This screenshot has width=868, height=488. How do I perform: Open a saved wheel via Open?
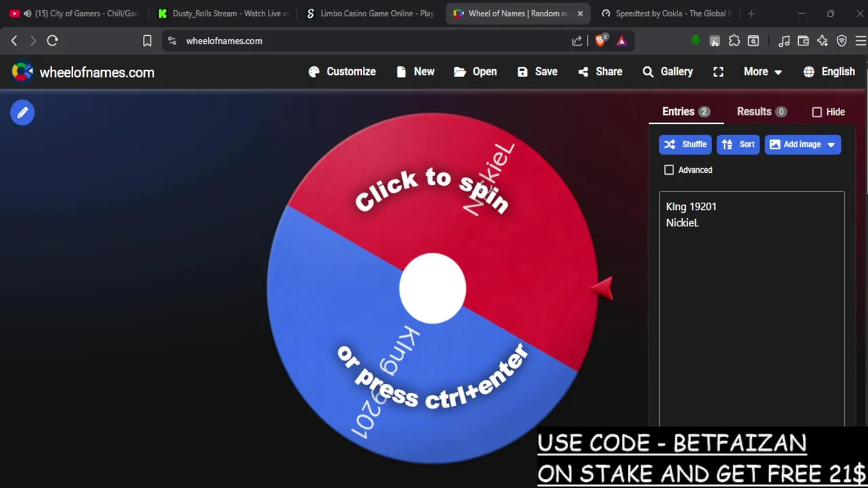point(475,72)
